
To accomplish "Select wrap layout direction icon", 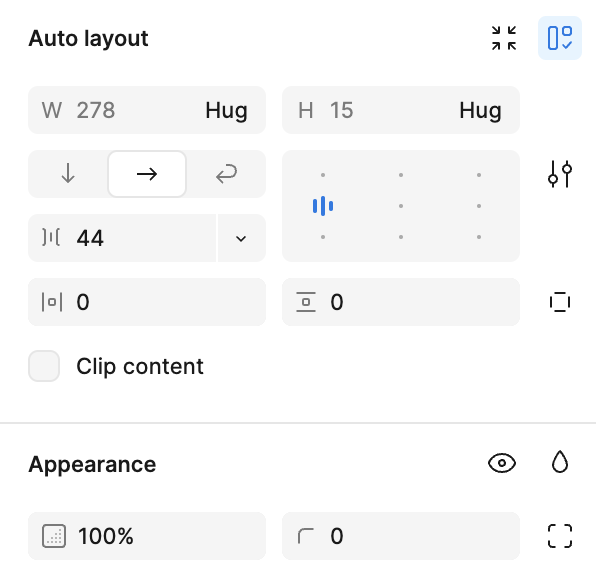I will [x=226, y=174].
